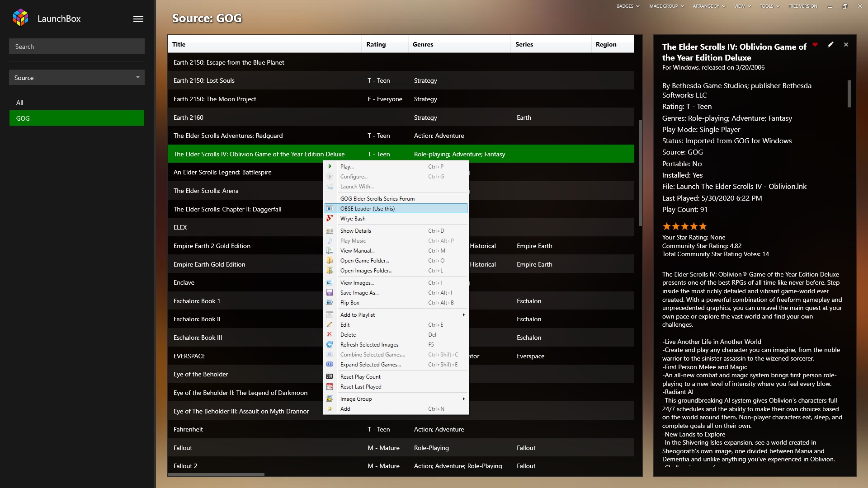
Task: Expand Image Group submenu arrow
Action: point(463,399)
